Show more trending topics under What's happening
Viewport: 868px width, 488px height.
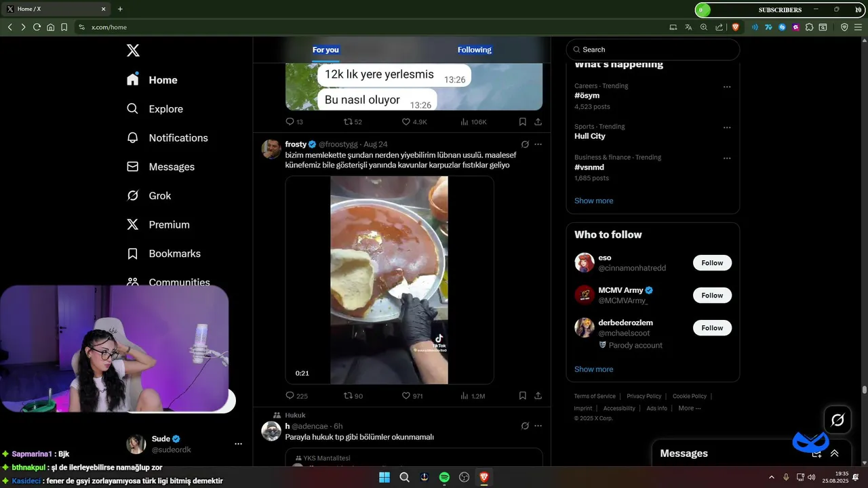point(593,201)
